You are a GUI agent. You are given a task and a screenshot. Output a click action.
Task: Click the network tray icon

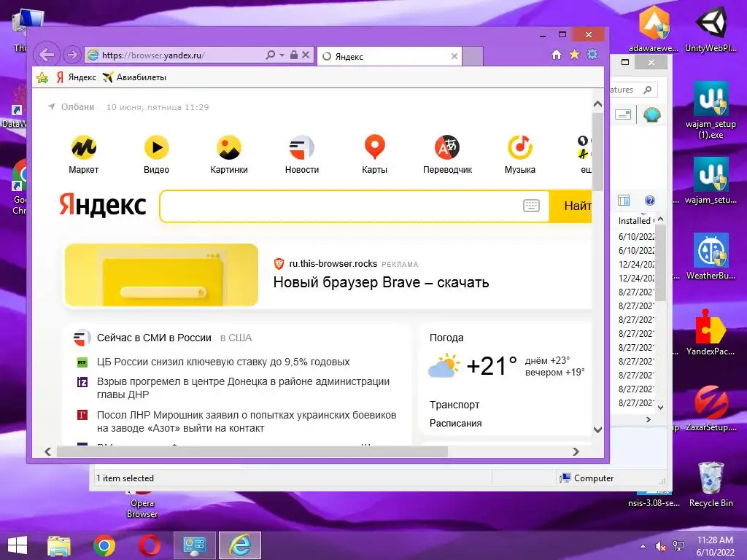(x=678, y=546)
